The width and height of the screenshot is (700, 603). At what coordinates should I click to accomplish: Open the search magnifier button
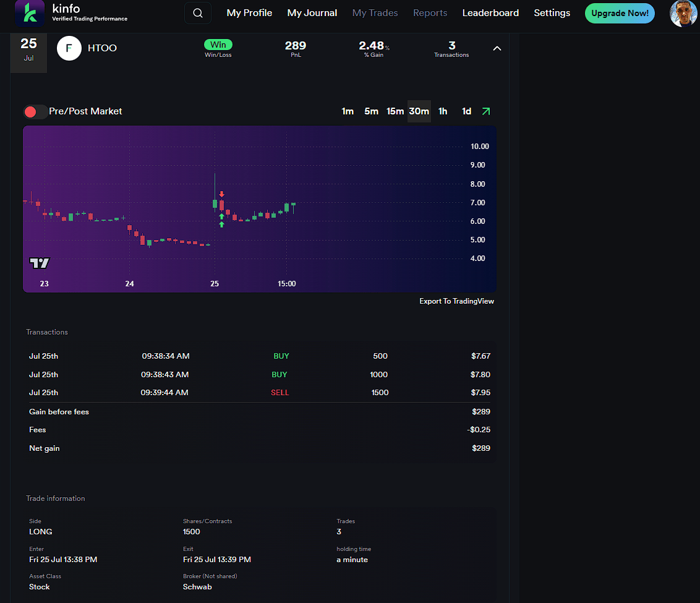198,13
